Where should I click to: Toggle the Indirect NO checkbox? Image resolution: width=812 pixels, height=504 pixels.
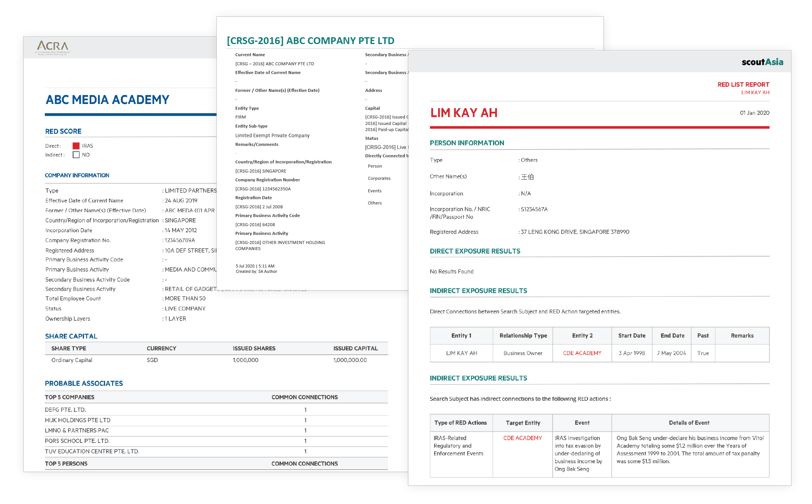[x=76, y=155]
